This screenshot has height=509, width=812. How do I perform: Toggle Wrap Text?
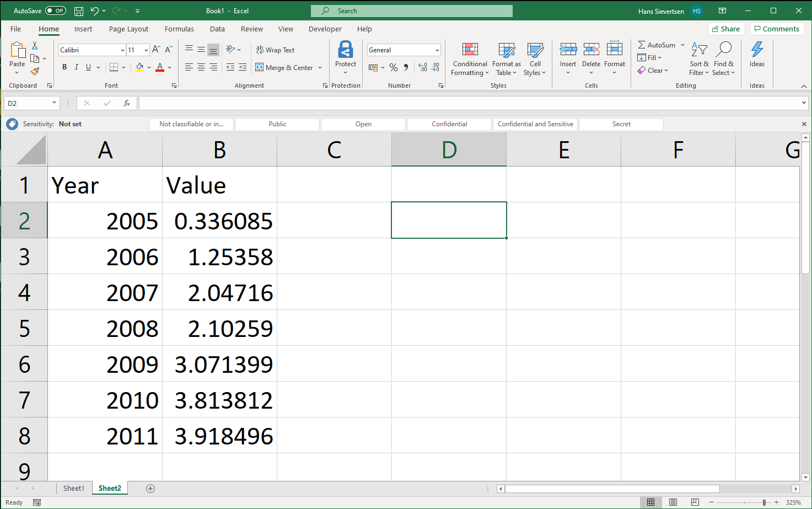click(x=275, y=50)
